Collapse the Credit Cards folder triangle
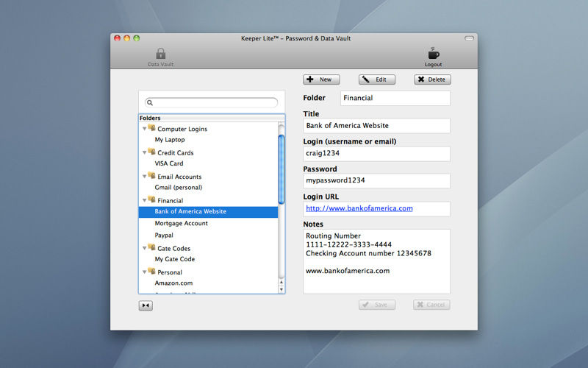The width and height of the screenshot is (588, 368). [x=144, y=153]
